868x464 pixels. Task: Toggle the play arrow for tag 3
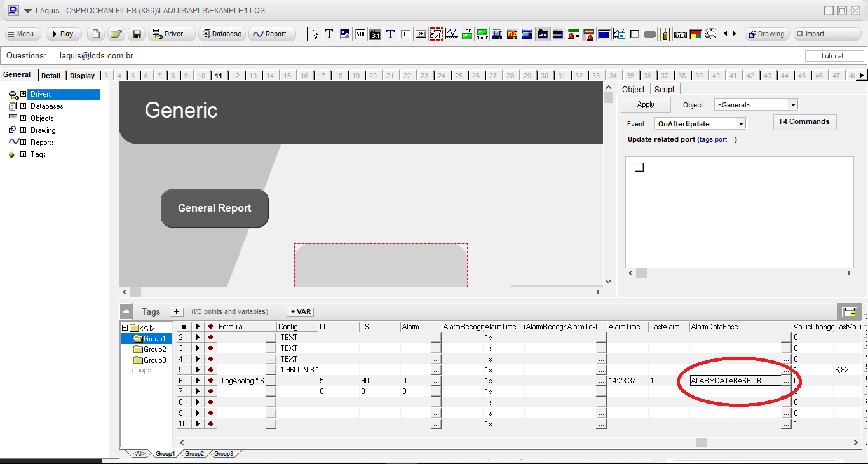tap(198, 348)
